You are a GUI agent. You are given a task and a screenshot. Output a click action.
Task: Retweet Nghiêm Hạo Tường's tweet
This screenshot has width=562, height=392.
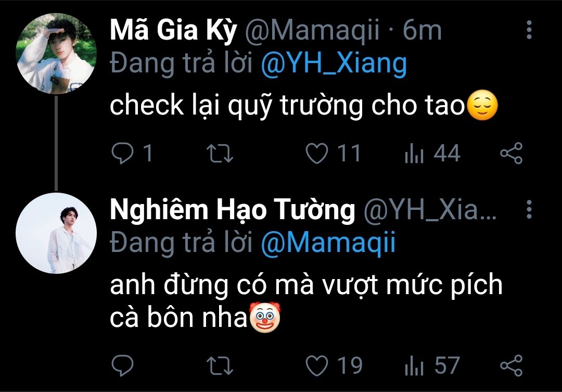pyautogui.click(x=221, y=365)
